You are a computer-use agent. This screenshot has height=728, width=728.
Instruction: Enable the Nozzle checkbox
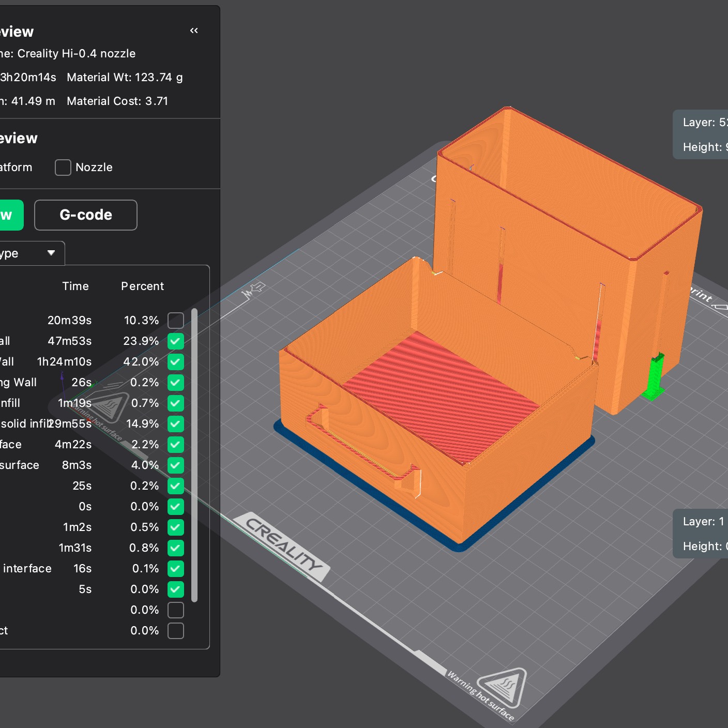(63, 168)
